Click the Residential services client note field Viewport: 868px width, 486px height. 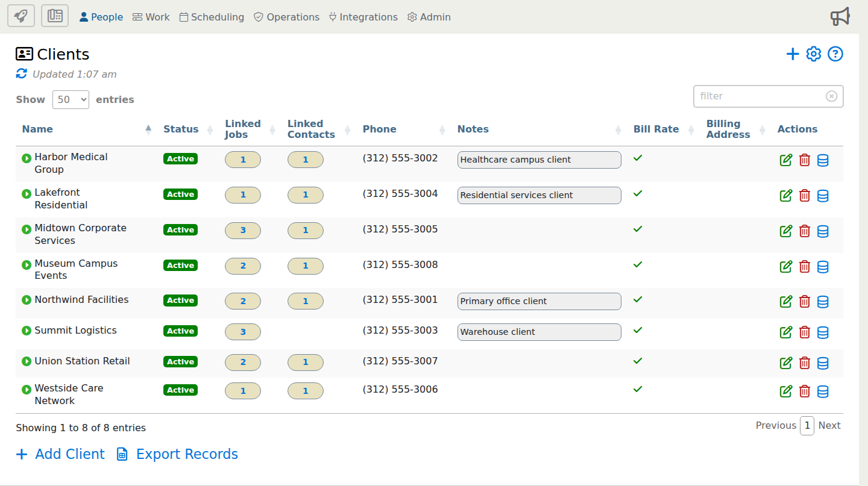(x=539, y=195)
